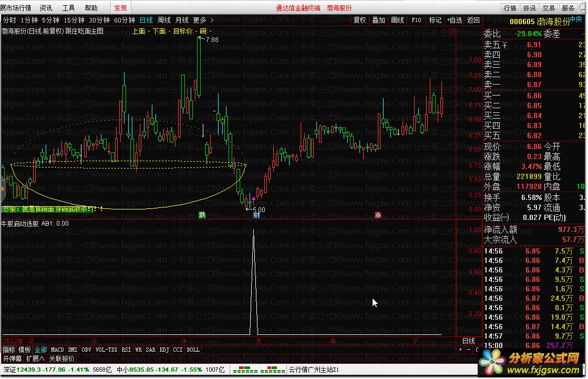Select the 1分钟 period

tap(29, 20)
